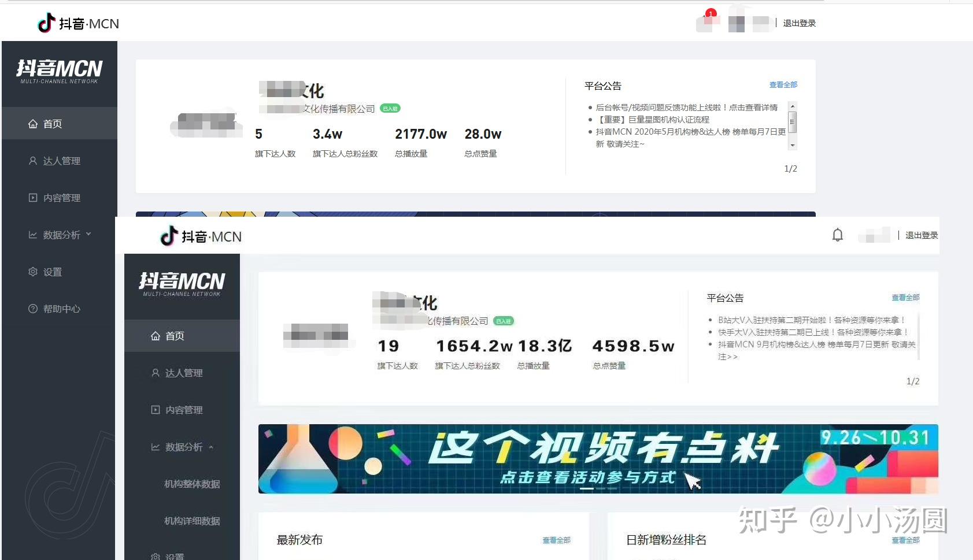Image resolution: width=973 pixels, height=560 pixels.
Task: Click announcement scrollbar up arrow in back window
Action: tap(793, 106)
